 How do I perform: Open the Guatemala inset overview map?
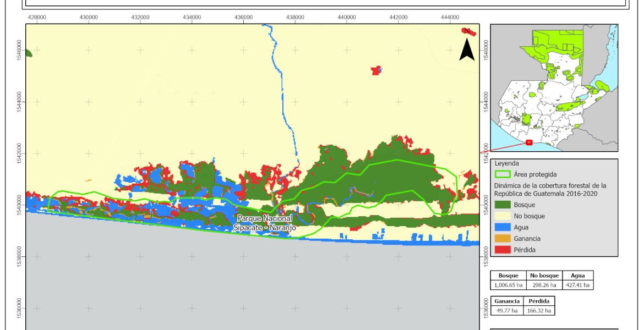553,87
